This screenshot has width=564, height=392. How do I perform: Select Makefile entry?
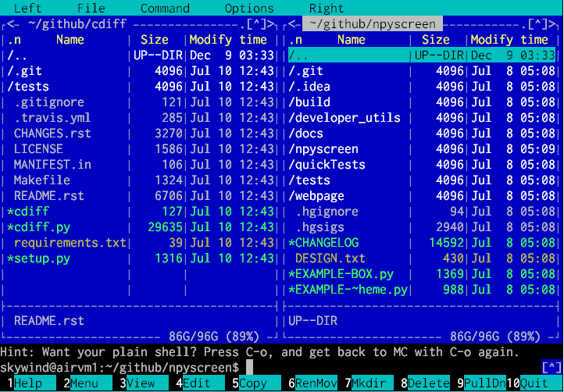click(x=141, y=180)
